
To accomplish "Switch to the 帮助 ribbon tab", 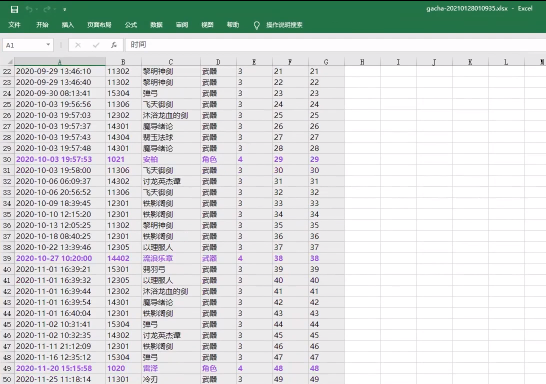I will pyautogui.click(x=233, y=25).
